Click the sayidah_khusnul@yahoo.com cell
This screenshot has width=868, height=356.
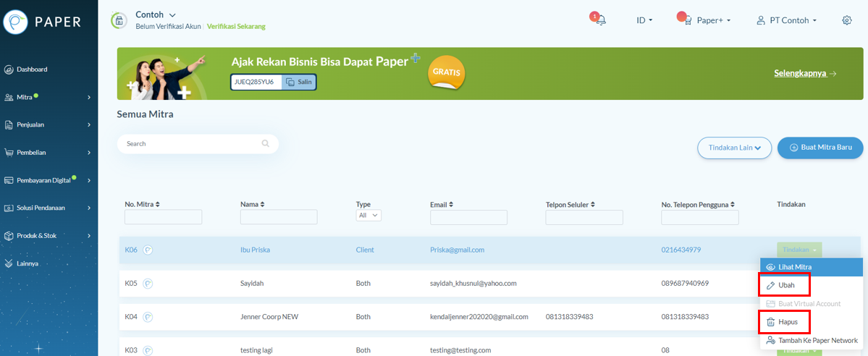(x=473, y=284)
